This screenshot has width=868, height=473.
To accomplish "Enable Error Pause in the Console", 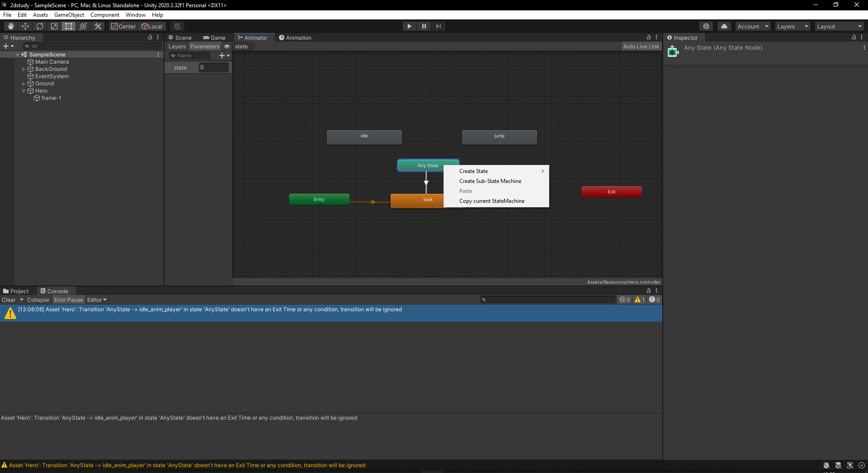I will tap(68, 300).
